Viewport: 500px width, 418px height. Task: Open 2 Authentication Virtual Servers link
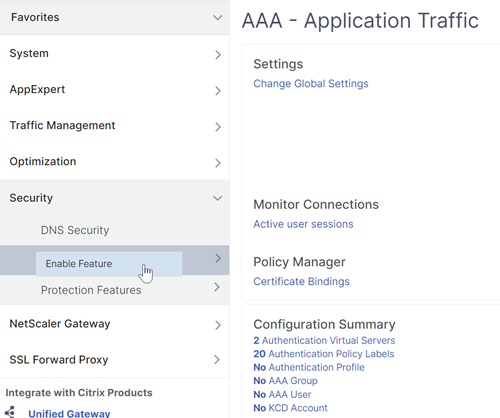coord(324,340)
